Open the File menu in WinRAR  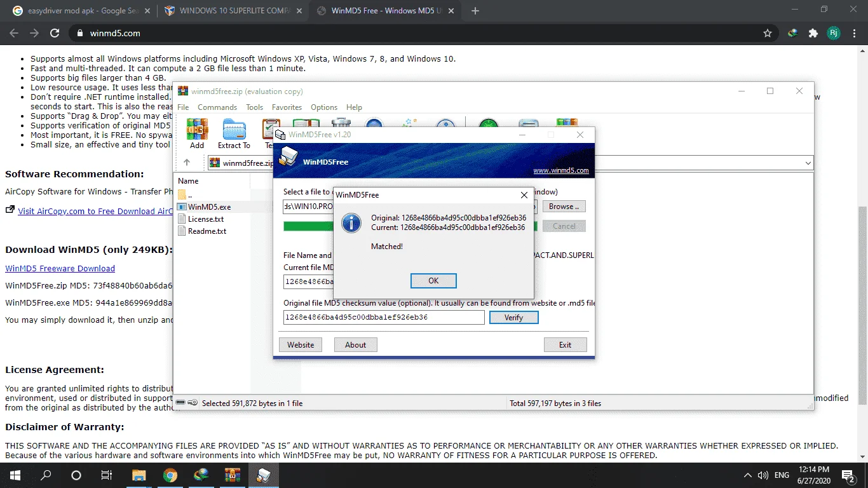pos(183,107)
